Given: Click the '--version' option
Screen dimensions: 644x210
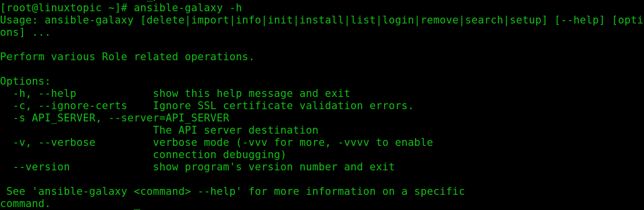Looking at the screenshot, I should pos(42,167).
